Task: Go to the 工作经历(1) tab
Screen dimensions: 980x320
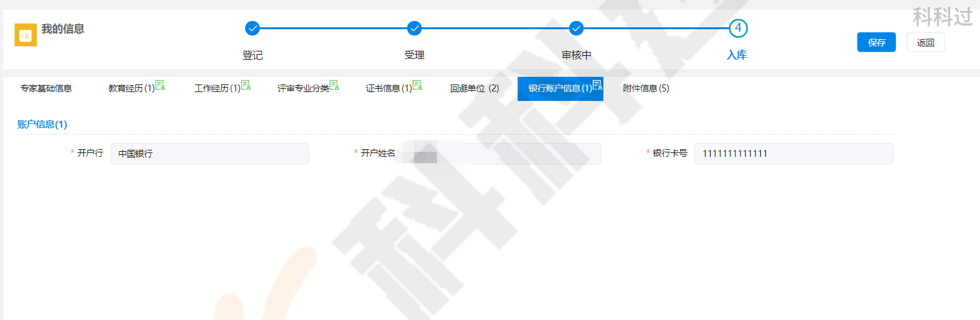Action: (217, 89)
